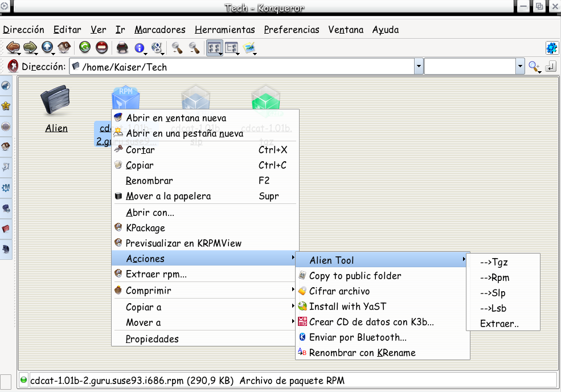Select the cdcat-1.01b.tgz green package icon
Viewport: 561px width, 392px height.
click(266, 98)
